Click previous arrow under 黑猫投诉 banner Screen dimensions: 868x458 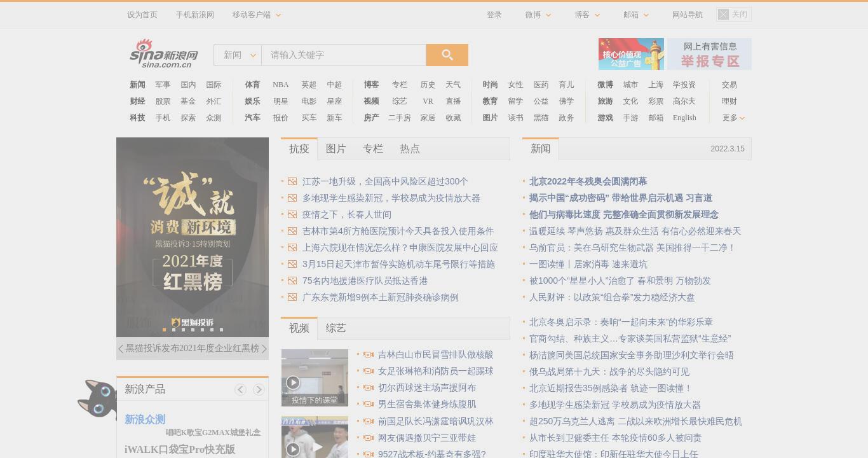point(121,349)
